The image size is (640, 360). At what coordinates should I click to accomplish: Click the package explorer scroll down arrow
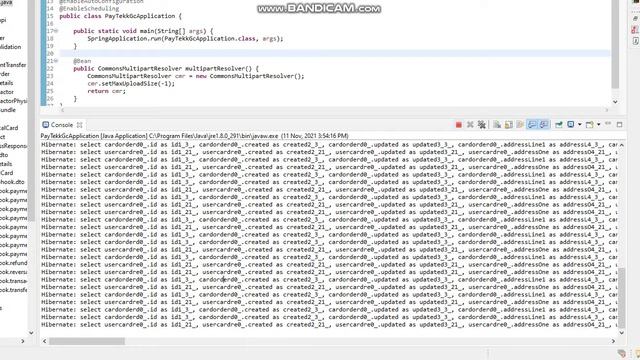tap(31, 333)
